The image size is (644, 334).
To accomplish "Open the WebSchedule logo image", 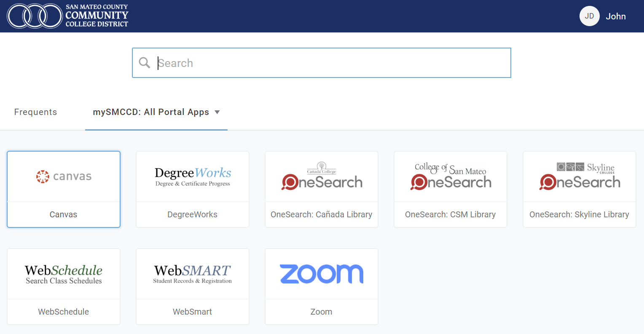I will click(64, 274).
